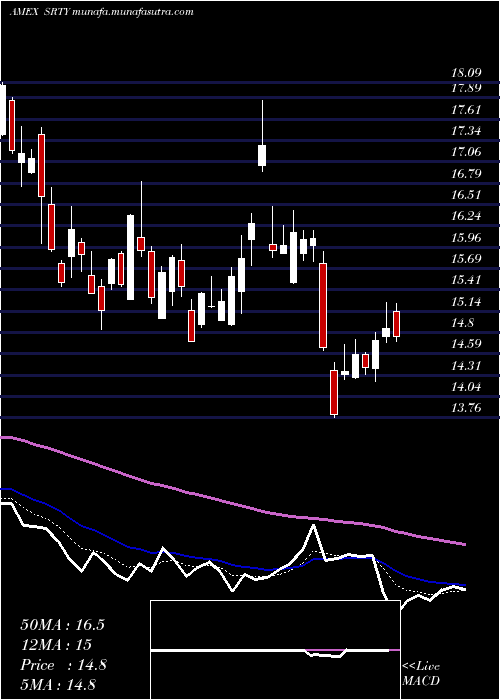Click the 14.31 price level label
This screenshot has height=700, width=500.
pos(467,366)
